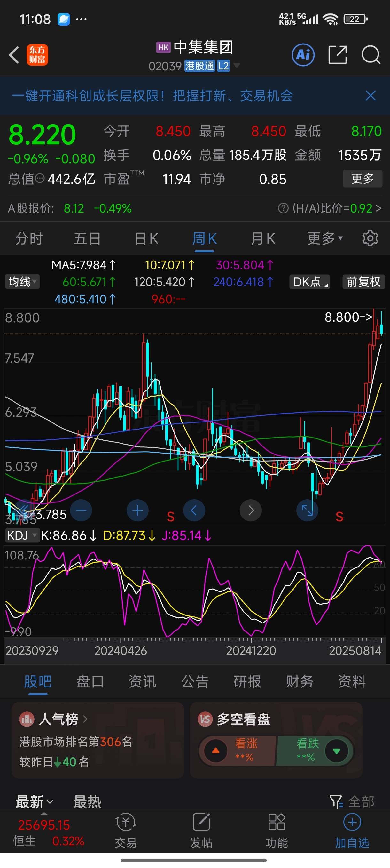
Task: Open the 均线 indicator dropdown
Action: click(22, 282)
